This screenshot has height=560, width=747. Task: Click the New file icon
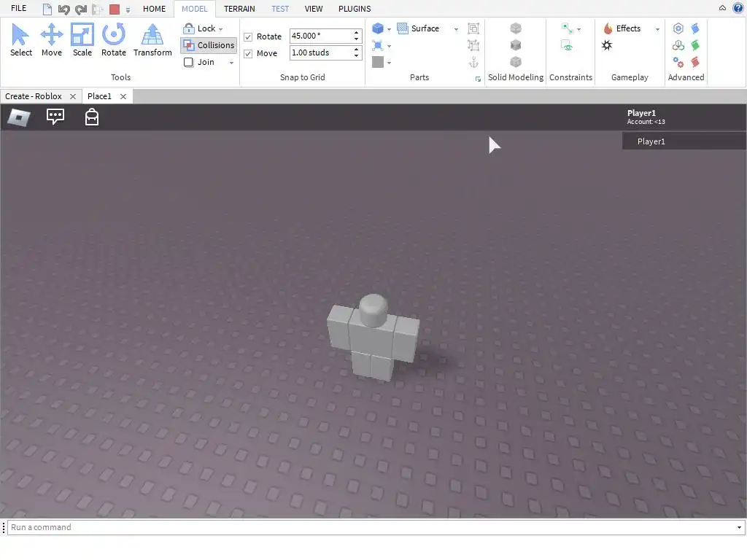pyautogui.click(x=47, y=9)
